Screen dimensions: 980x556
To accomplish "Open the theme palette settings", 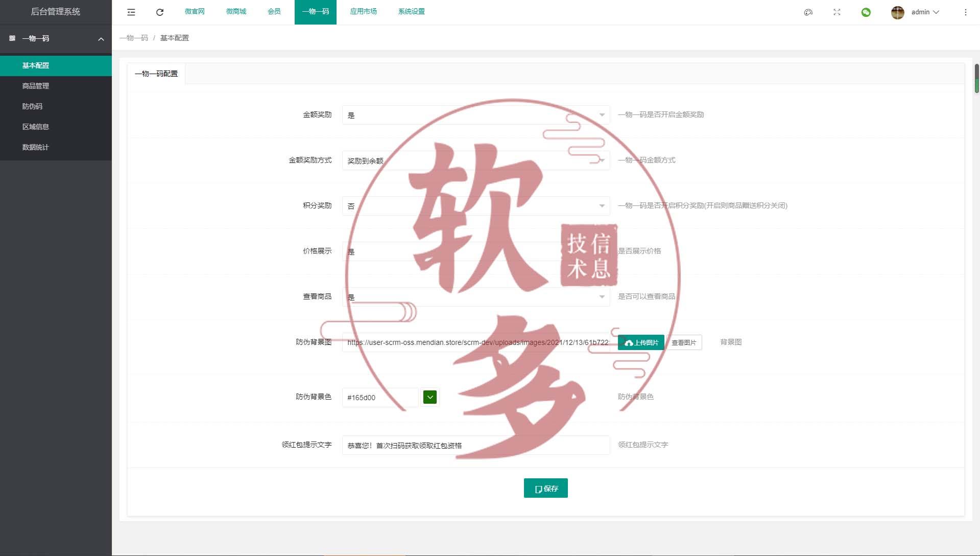I will (x=808, y=12).
